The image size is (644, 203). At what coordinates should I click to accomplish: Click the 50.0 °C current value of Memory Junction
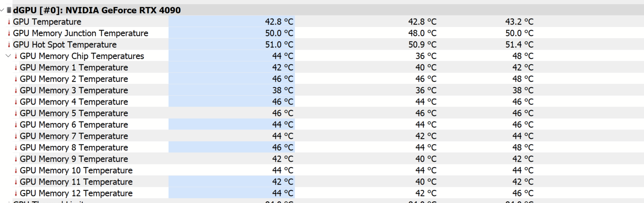pos(279,33)
